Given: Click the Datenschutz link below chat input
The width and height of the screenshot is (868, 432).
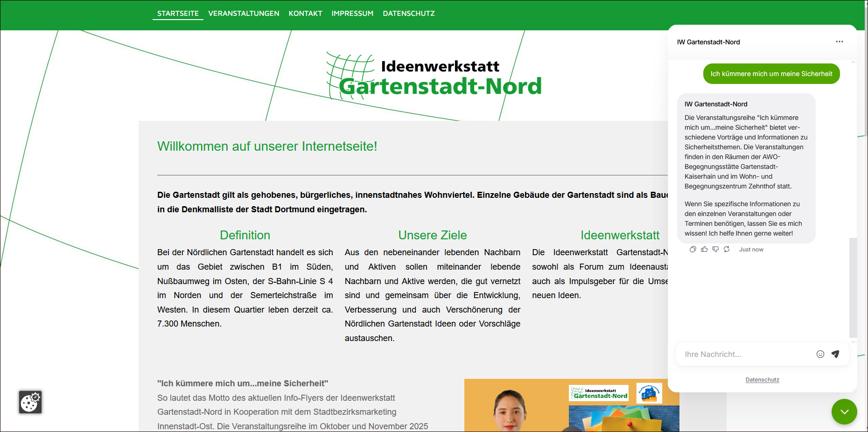Looking at the screenshot, I should point(762,380).
